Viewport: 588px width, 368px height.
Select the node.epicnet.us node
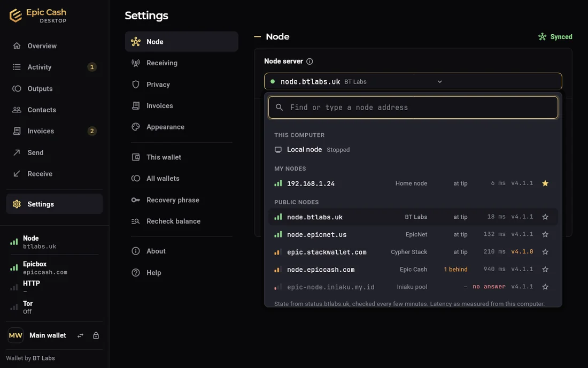pos(413,234)
